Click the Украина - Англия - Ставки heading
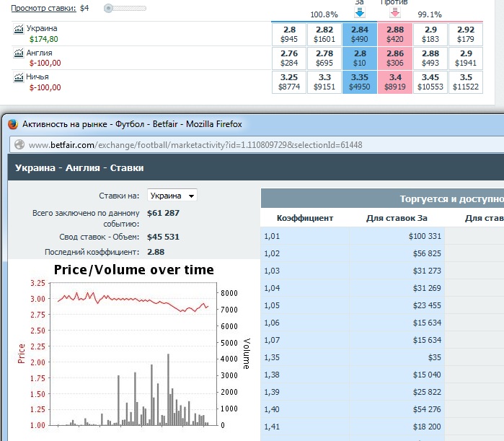The width and height of the screenshot is (504, 441). click(x=79, y=168)
